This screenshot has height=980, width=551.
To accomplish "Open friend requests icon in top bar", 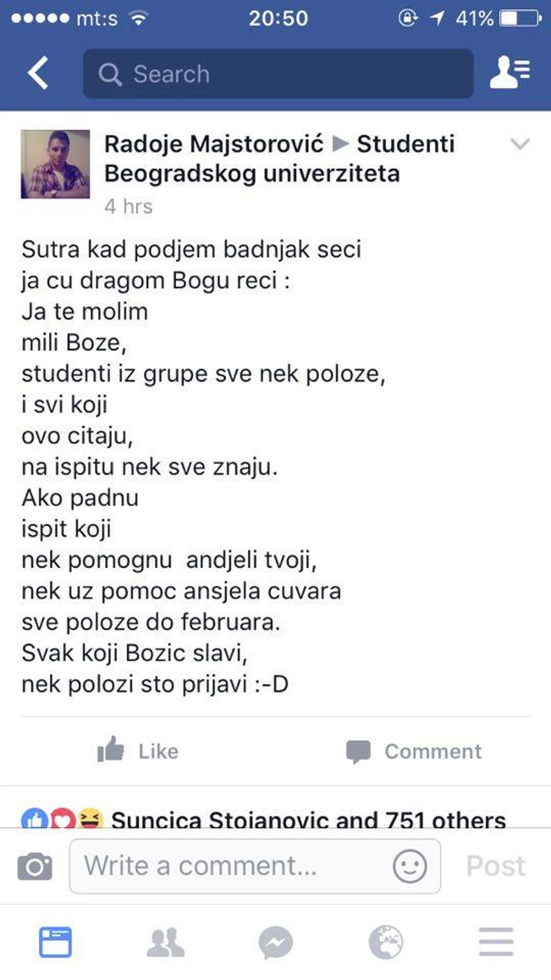I will tap(509, 73).
